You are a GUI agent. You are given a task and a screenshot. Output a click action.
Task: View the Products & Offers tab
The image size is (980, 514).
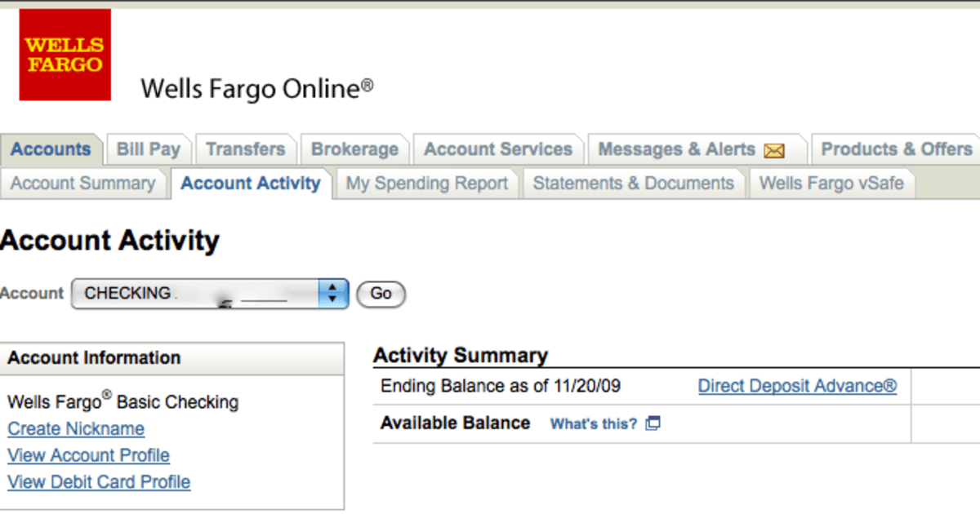[896, 150]
